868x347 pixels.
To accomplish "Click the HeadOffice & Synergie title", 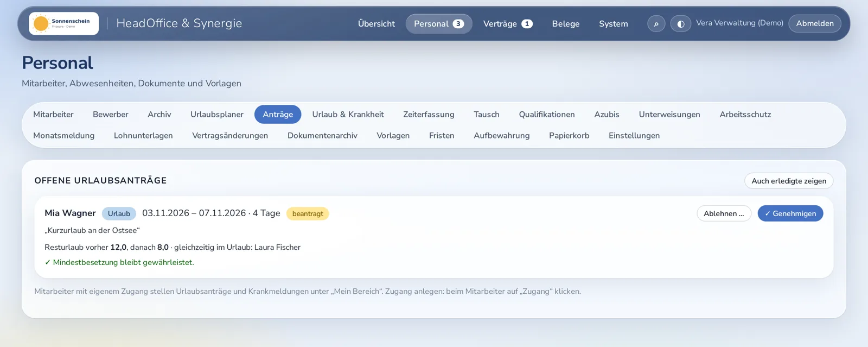I will click(179, 23).
